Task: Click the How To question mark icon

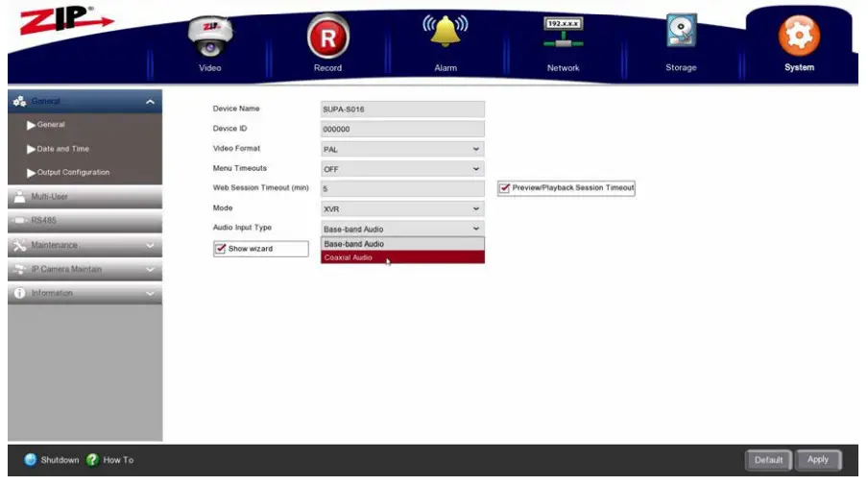Action: point(92,459)
